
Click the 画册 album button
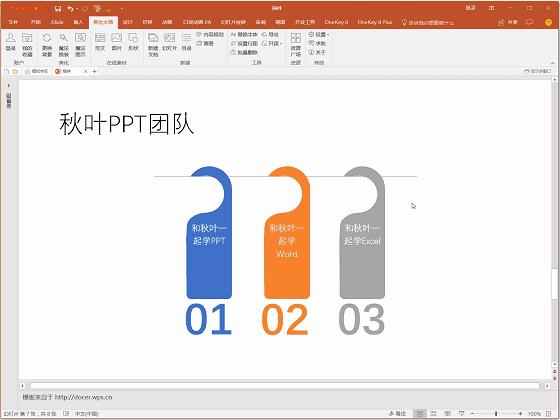tap(205, 43)
